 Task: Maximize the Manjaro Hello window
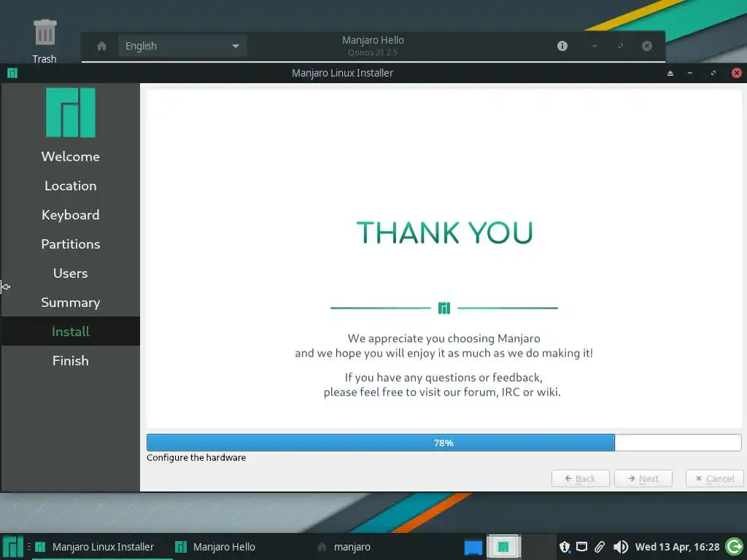[x=620, y=46]
